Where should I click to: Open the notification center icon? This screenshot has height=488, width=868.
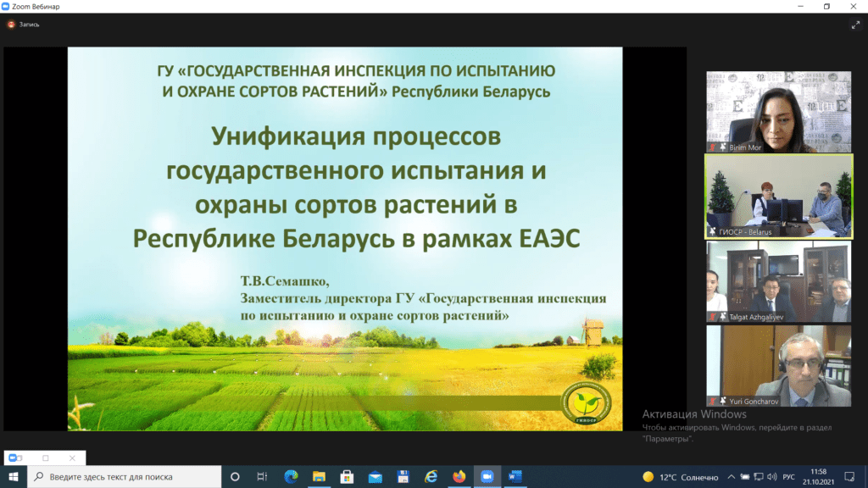[852, 476]
